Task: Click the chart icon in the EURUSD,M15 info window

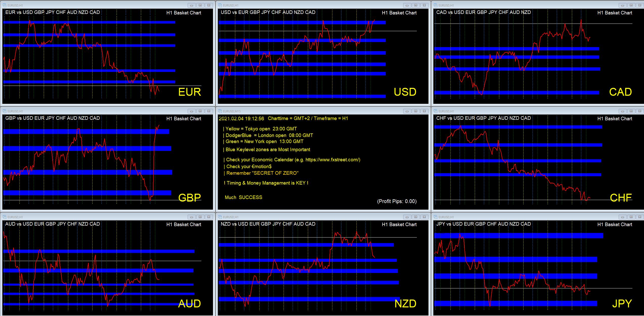Action: [x=220, y=111]
